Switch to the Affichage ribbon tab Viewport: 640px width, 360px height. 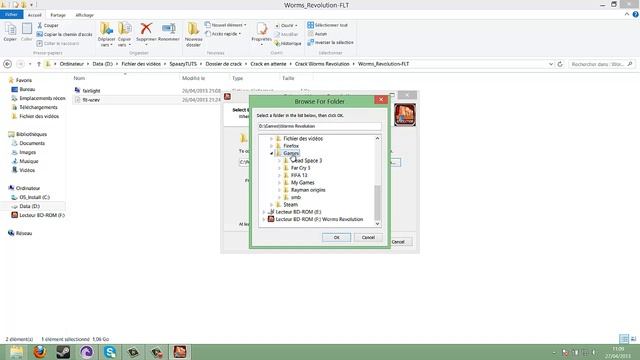tap(84, 15)
